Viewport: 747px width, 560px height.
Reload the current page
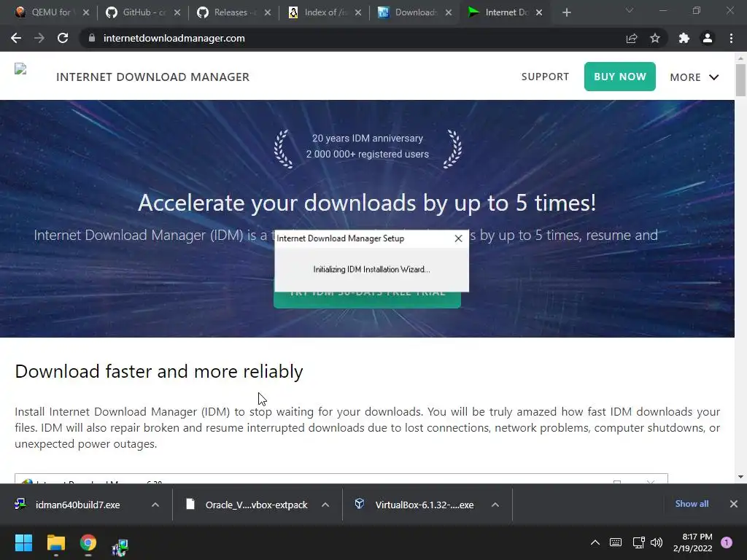pos(63,38)
